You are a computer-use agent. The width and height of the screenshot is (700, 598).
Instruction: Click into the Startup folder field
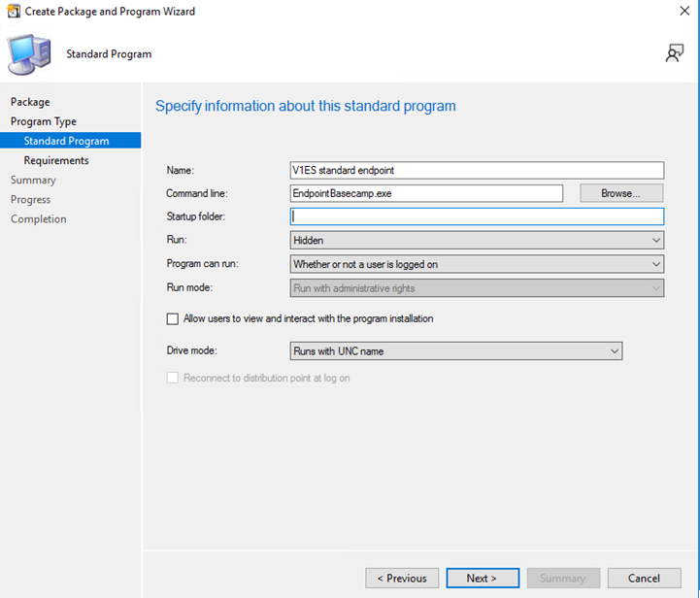pos(477,216)
